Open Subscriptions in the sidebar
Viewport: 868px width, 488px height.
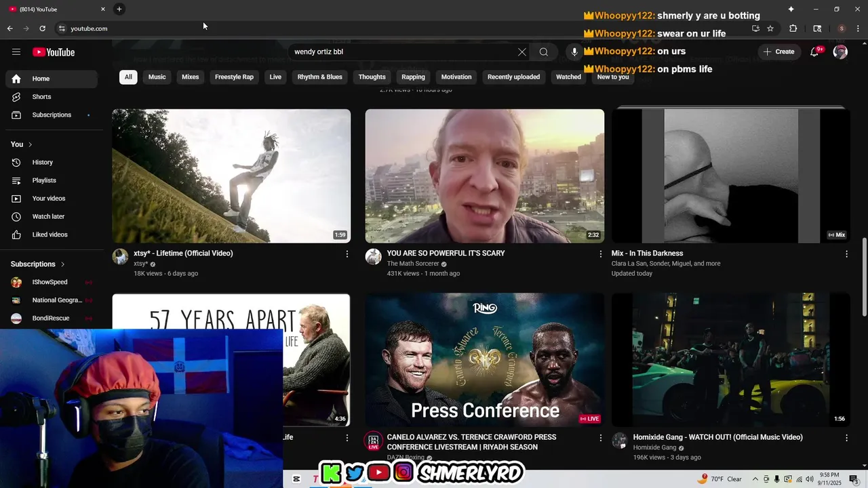pyautogui.click(x=52, y=115)
